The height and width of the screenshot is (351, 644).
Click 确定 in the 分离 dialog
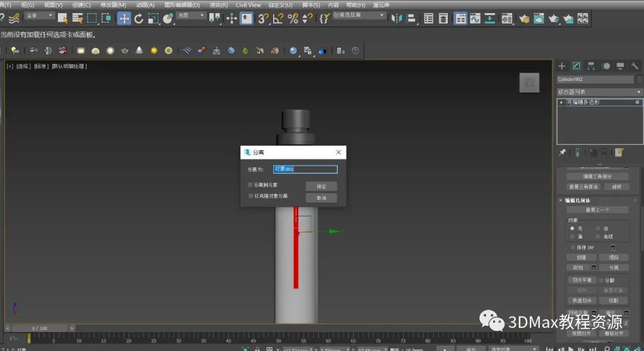[321, 187]
